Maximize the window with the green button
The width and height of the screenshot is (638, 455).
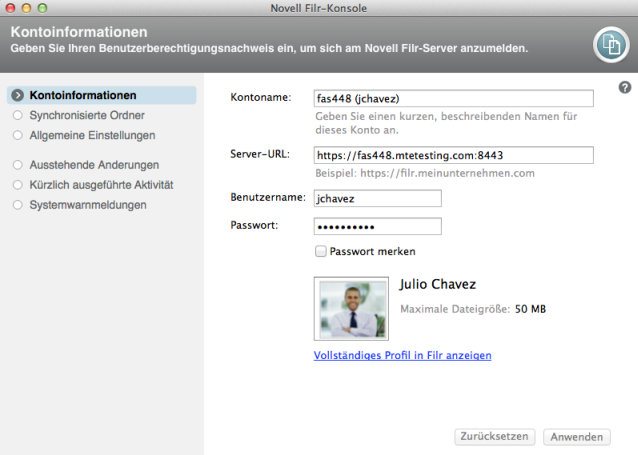point(42,8)
